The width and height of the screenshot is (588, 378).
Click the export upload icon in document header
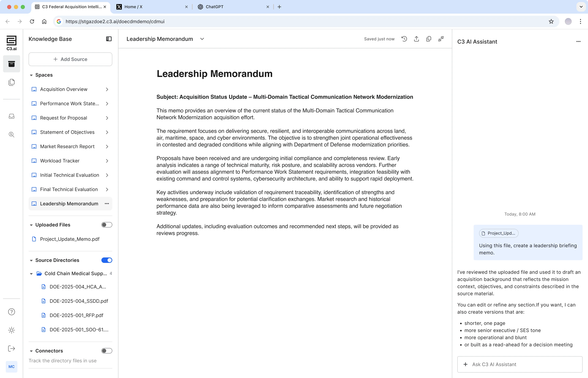(x=416, y=39)
